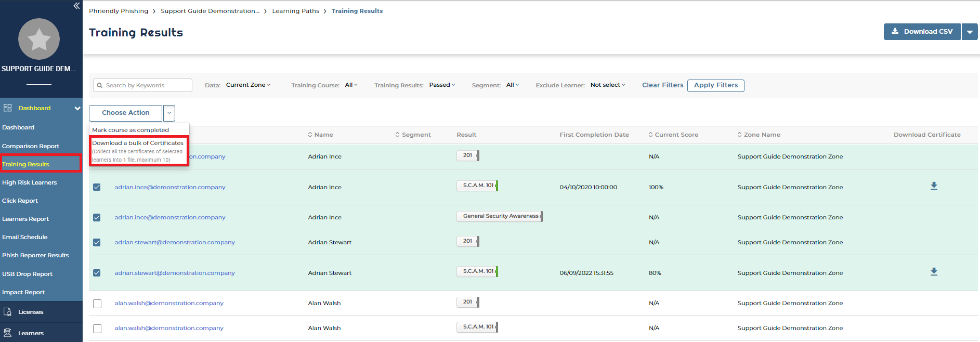The image size is (980, 342).
Task: Click the Licenses icon in sidebar
Action: coord(8,312)
